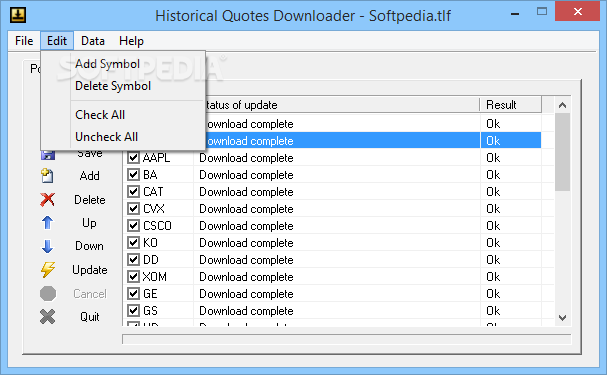Click the Update button label

pos(89,270)
